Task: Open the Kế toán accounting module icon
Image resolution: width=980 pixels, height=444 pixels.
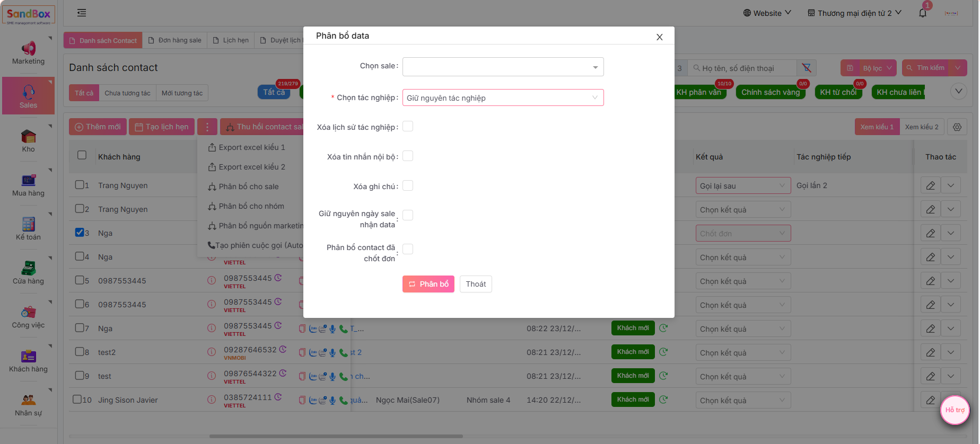Action: click(29, 225)
